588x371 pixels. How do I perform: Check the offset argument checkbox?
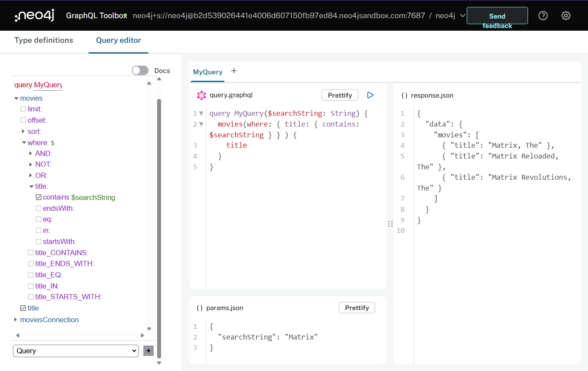point(23,120)
